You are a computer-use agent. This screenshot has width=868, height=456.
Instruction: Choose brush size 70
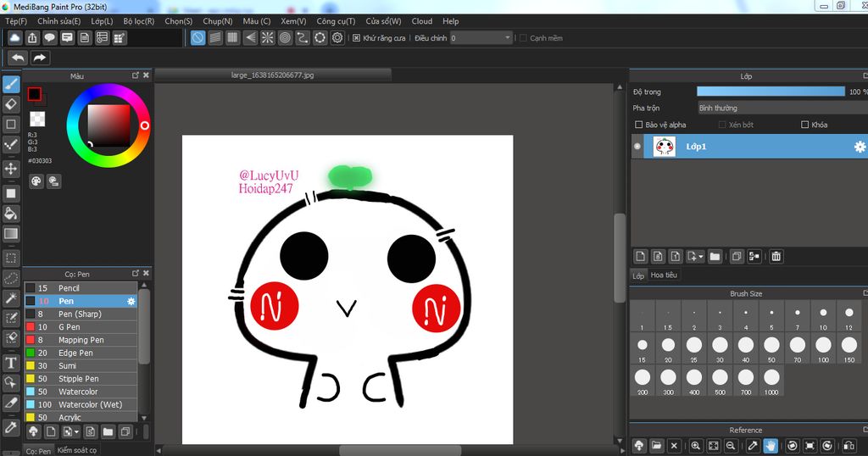point(797,348)
